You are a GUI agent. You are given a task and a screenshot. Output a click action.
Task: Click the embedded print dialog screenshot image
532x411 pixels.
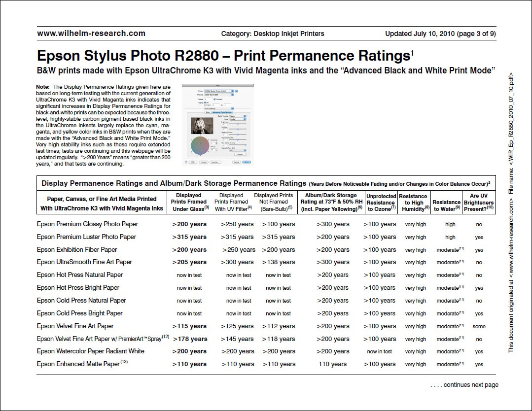pyautogui.click(x=218, y=125)
